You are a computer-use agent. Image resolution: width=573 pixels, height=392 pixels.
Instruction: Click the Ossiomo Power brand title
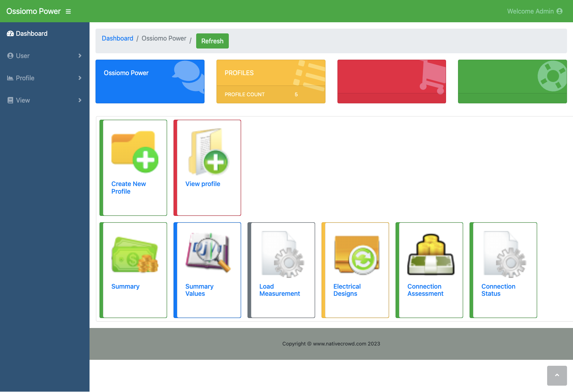(x=33, y=11)
